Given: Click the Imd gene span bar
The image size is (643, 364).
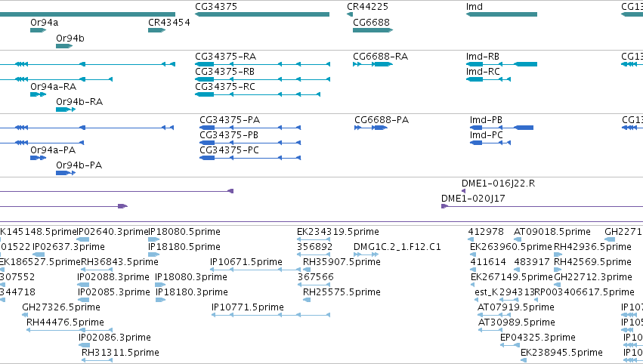Looking at the screenshot, I should pyautogui.click(x=502, y=14).
